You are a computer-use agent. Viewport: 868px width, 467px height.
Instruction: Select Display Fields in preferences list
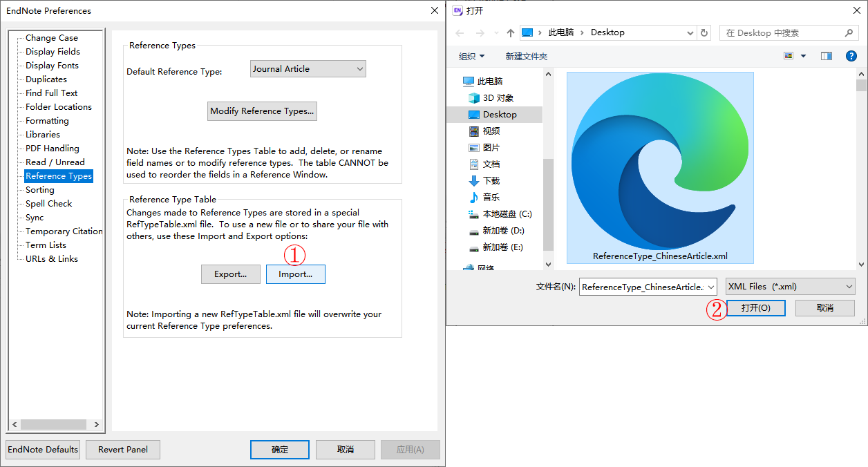coord(53,52)
